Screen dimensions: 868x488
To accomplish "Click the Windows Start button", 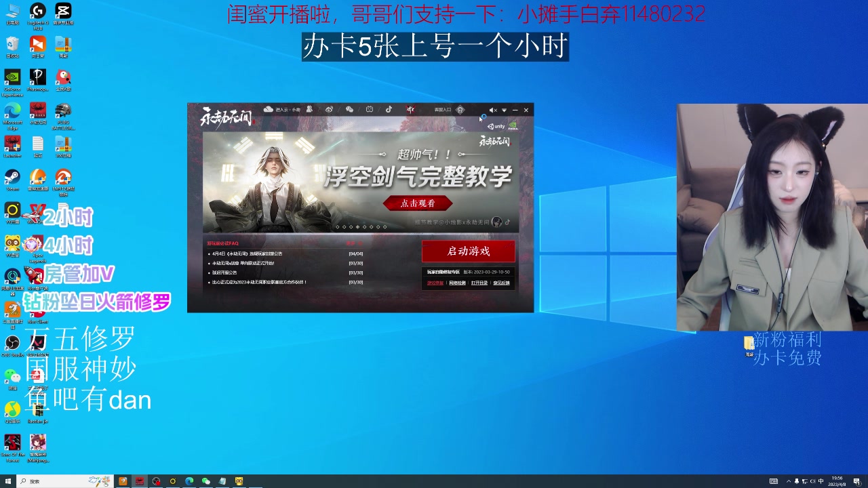I will point(8,481).
